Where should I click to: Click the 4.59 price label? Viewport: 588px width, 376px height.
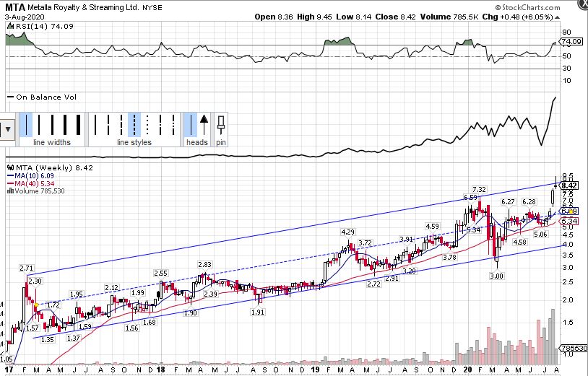pos(432,226)
